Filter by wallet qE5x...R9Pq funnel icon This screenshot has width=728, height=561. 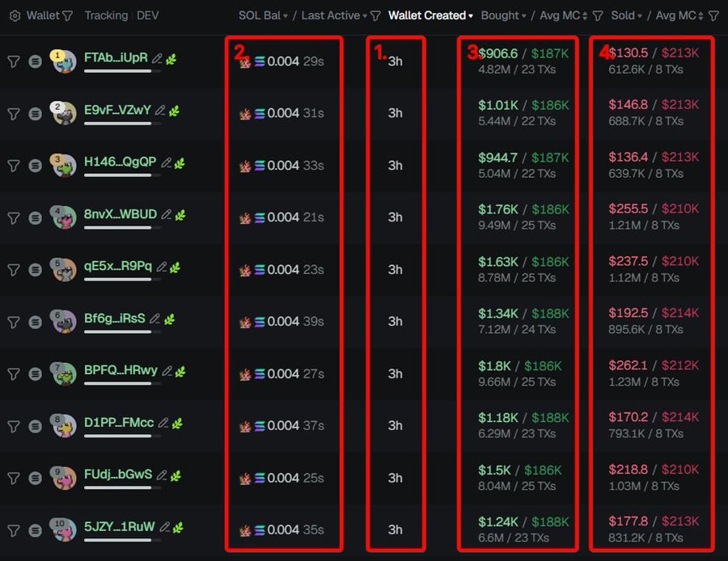14,270
